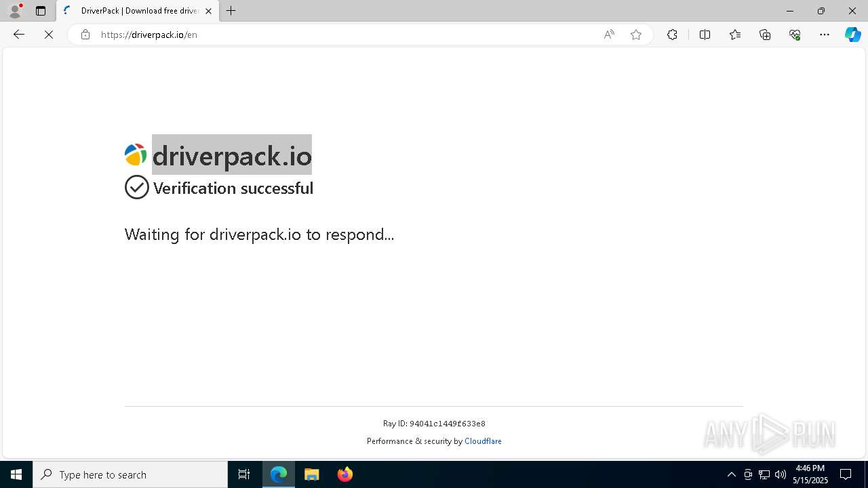
Task: Add this page to favorites star
Action: (x=636, y=35)
